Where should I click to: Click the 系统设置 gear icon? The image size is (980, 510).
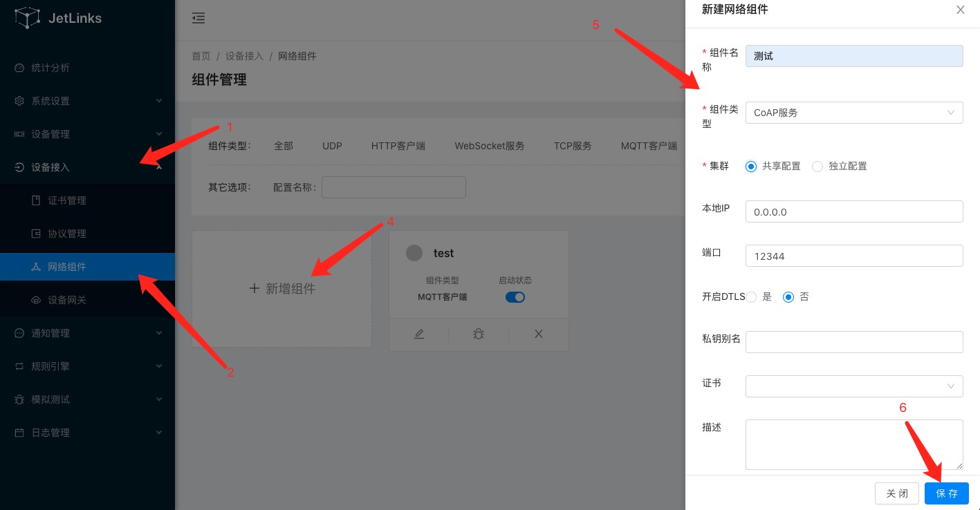pos(19,101)
